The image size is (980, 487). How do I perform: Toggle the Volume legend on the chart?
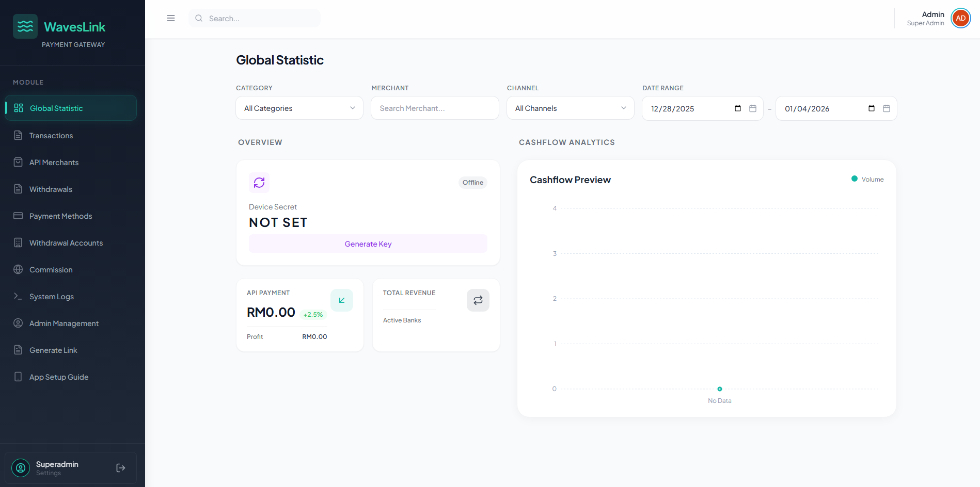tap(867, 179)
